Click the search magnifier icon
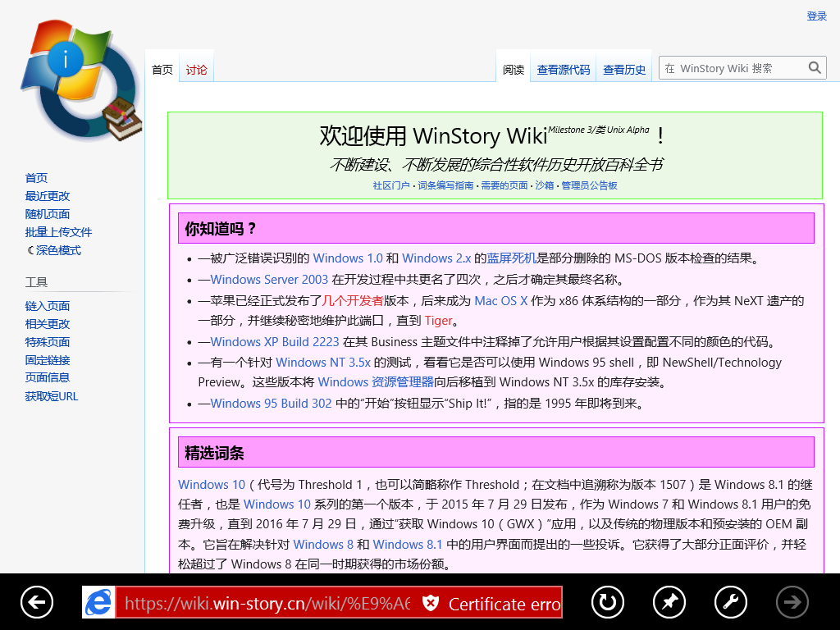Viewport: 840px width, 630px height. 815,67
